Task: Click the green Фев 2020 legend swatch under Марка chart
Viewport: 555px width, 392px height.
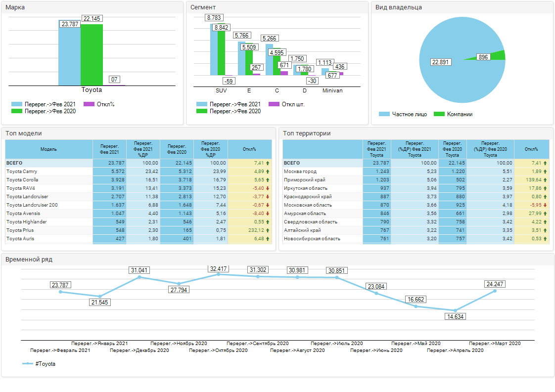Action: click(x=17, y=111)
